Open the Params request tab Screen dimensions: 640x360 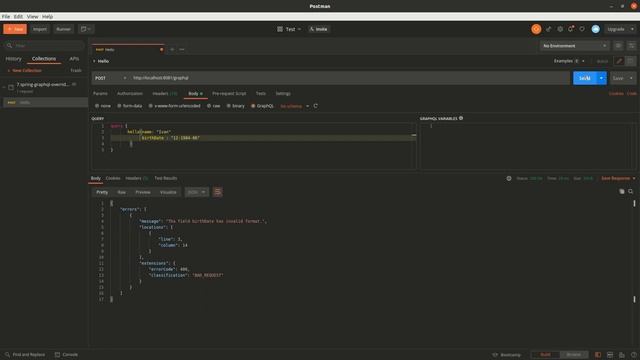[100, 93]
